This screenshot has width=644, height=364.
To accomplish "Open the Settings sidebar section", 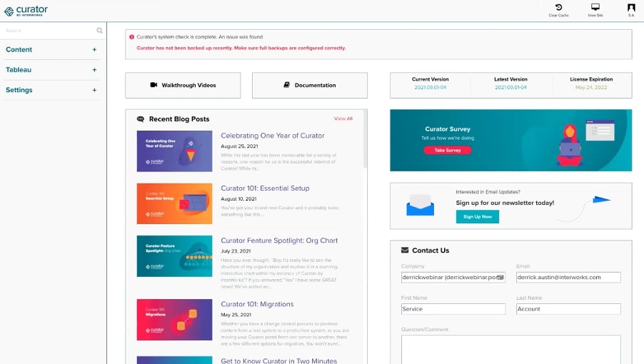I will [19, 90].
